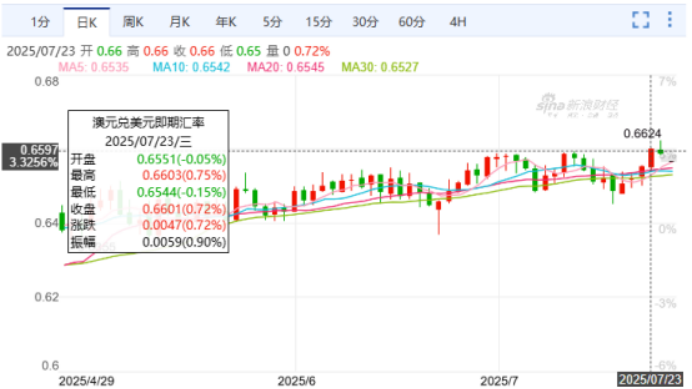692x389 pixels.
Task: Switch to the 15分 tab
Action: (x=318, y=22)
